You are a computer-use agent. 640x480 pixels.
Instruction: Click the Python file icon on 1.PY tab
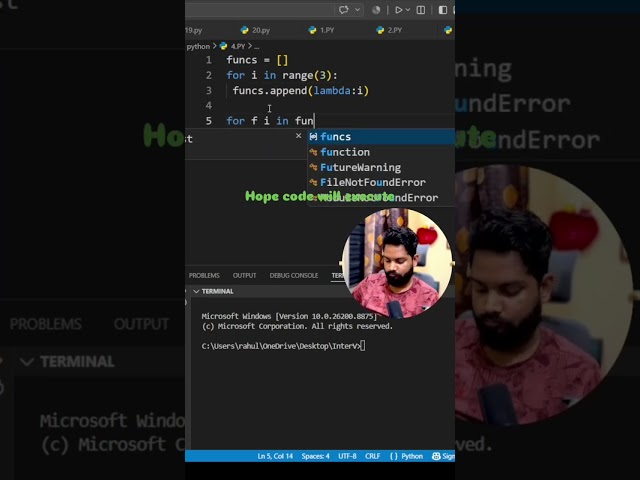[312, 30]
